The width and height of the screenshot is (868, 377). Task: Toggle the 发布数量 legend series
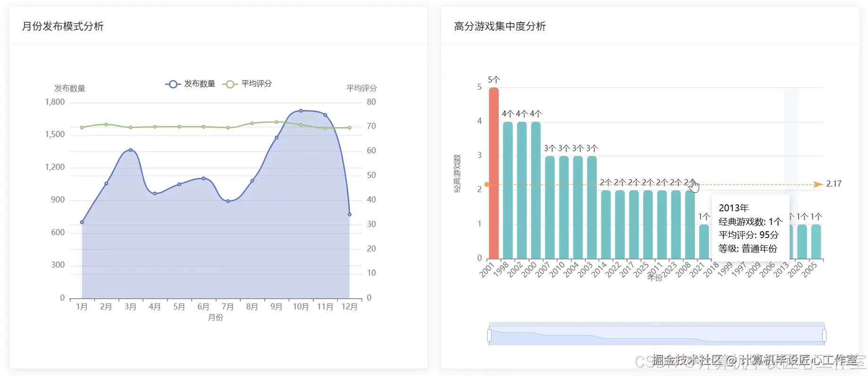click(190, 84)
